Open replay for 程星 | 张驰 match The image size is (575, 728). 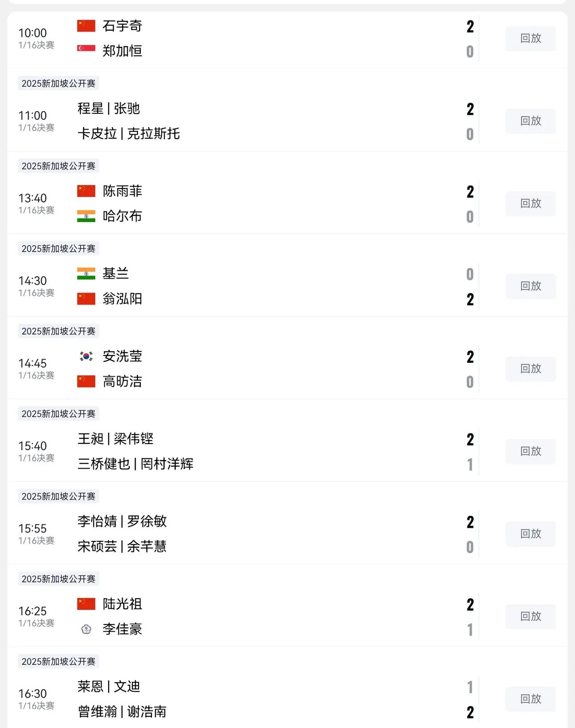tap(531, 121)
